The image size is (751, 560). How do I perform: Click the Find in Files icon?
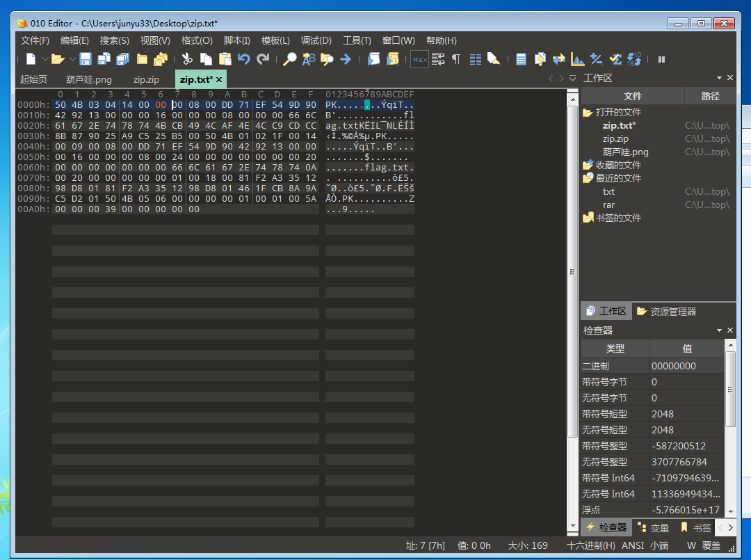pos(327,59)
